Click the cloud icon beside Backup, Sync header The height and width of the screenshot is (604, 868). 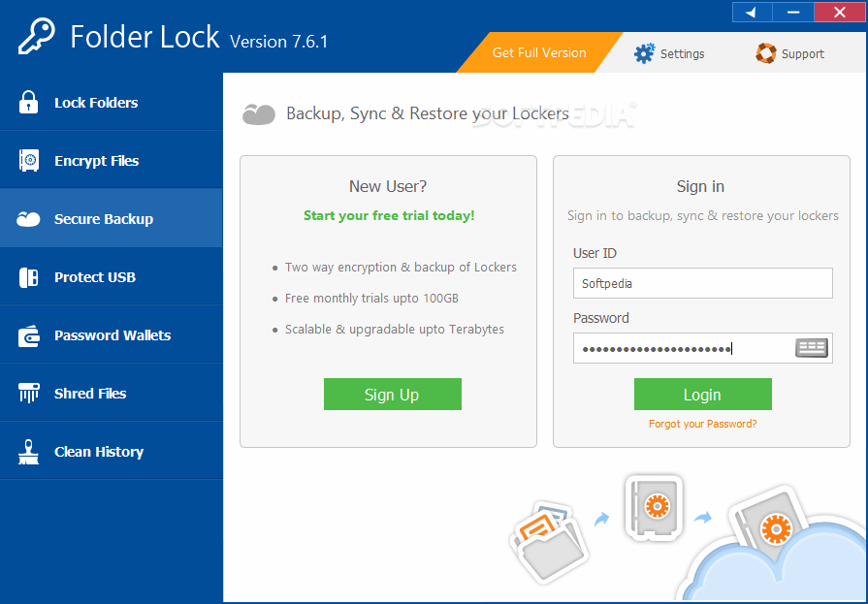point(259,112)
